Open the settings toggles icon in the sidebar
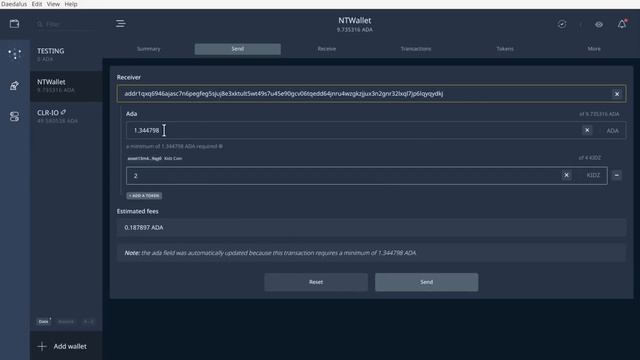 tap(15, 117)
